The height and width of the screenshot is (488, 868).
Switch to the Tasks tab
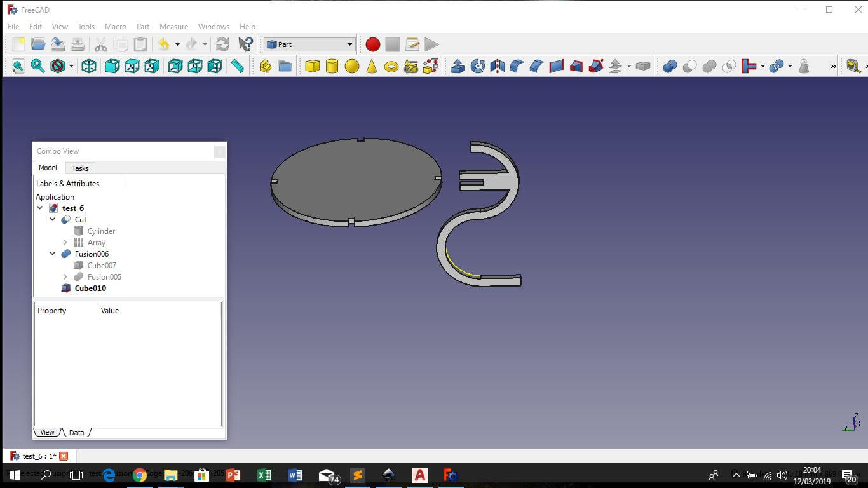(x=80, y=168)
